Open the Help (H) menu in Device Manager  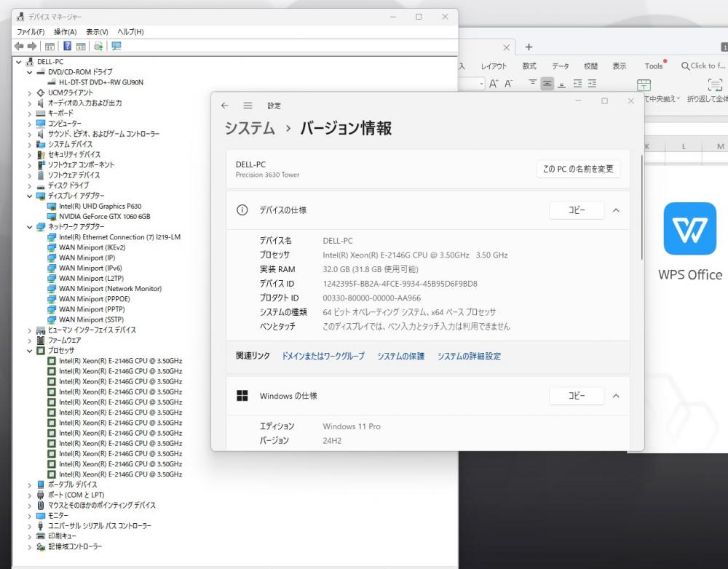pyautogui.click(x=130, y=31)
